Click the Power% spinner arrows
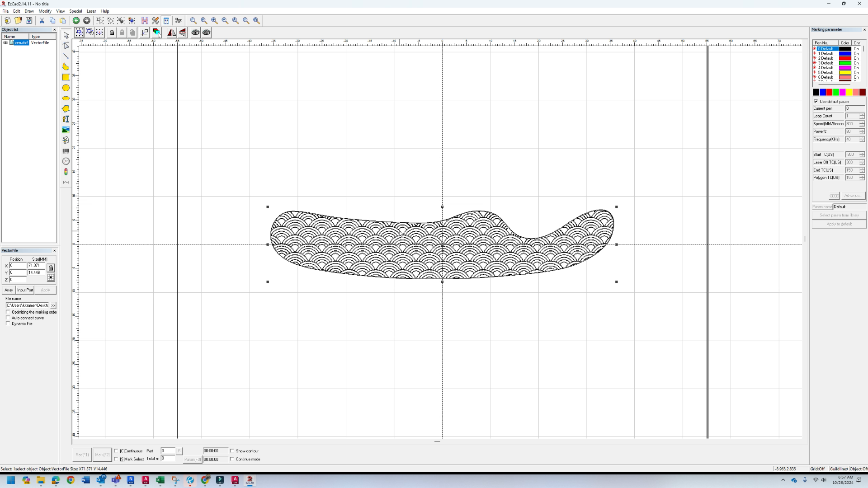 (x=862, y=131)
